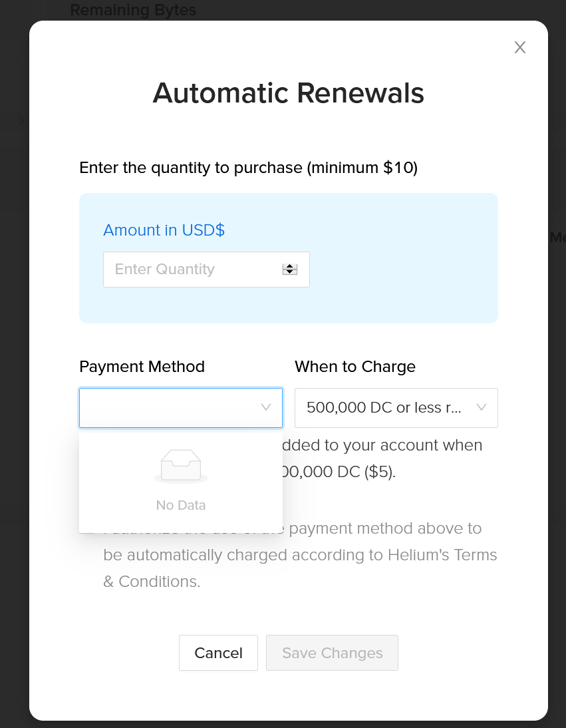This screenshot has width=566, height=728.
Task: Click the Cancel button
Action: (x=218, y=653)
